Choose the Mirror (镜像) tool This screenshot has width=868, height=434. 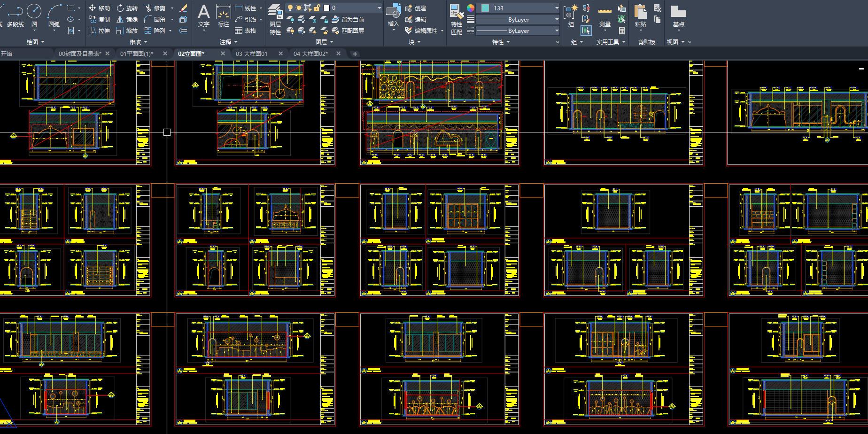(127, 19)
